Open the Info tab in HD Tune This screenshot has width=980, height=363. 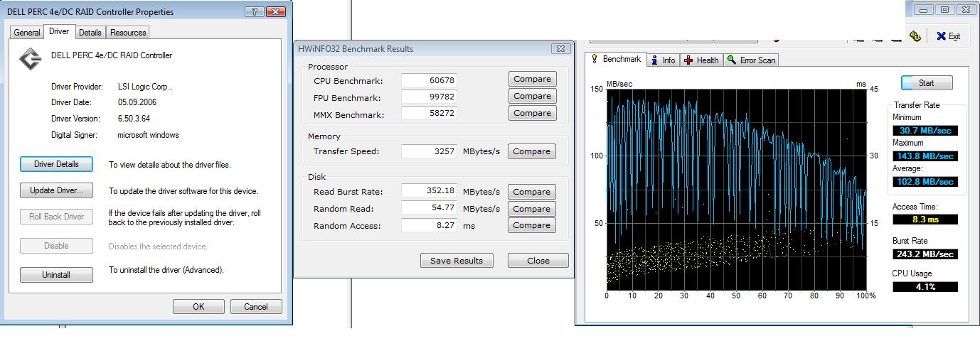click(663, 60)
